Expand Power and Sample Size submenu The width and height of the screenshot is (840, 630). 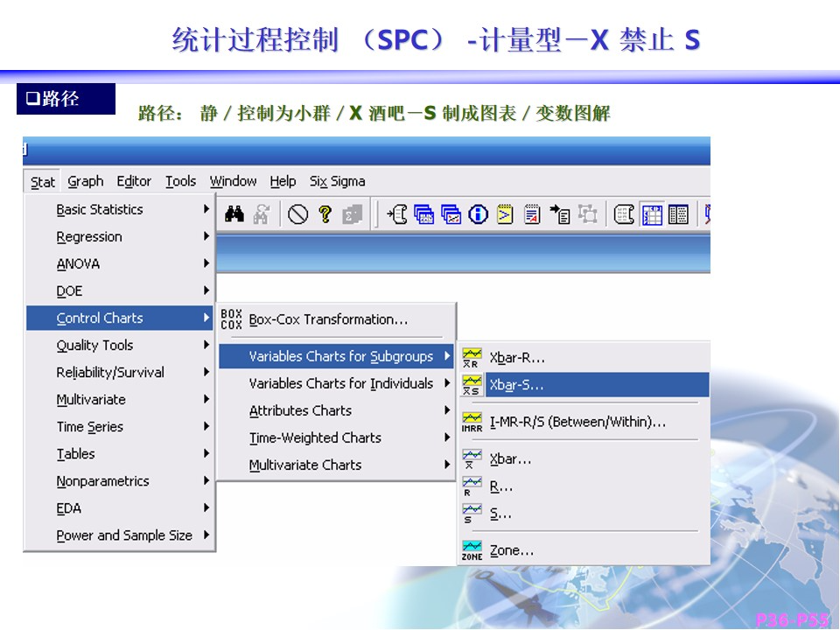(124, 535)
